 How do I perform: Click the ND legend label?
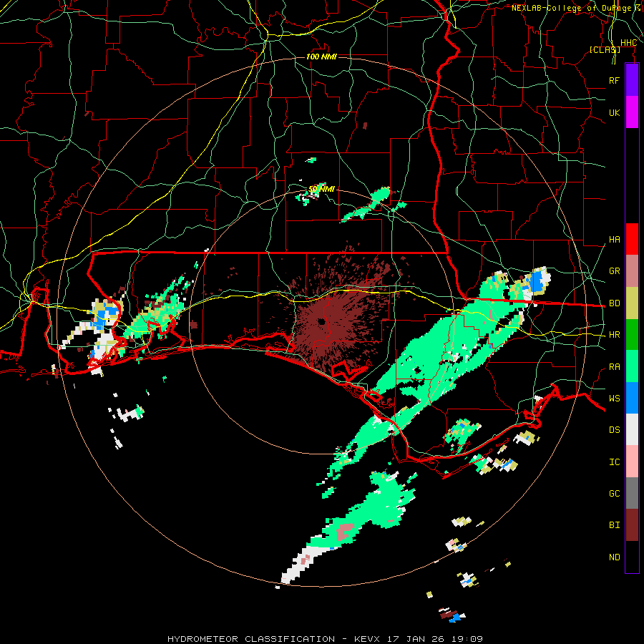[x=615, y=557]
